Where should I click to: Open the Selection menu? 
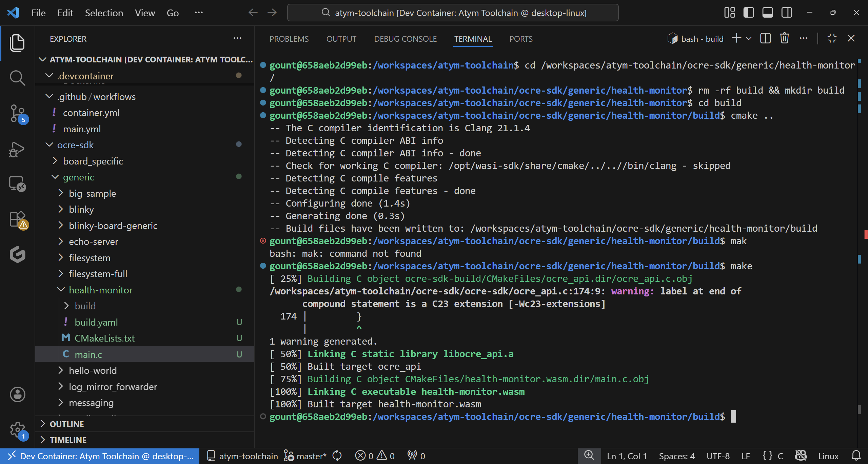click(104, 13)
